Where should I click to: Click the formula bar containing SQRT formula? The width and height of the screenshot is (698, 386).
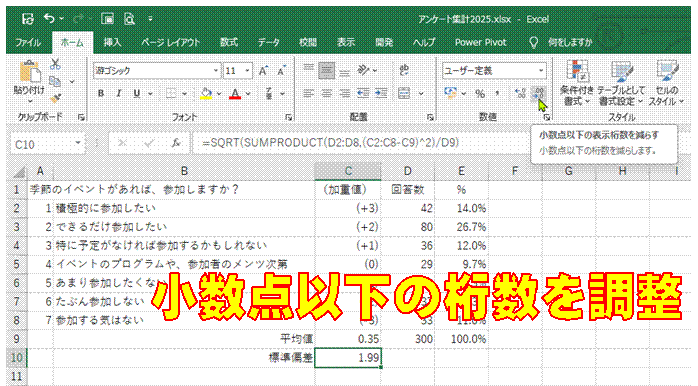tap(361, 143)
